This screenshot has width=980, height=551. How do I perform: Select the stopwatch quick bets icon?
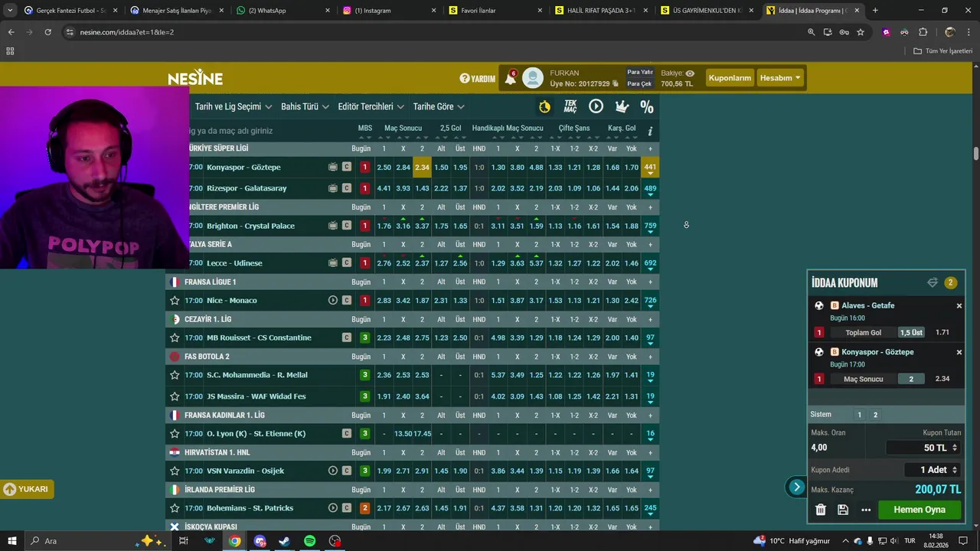(544, 106)
